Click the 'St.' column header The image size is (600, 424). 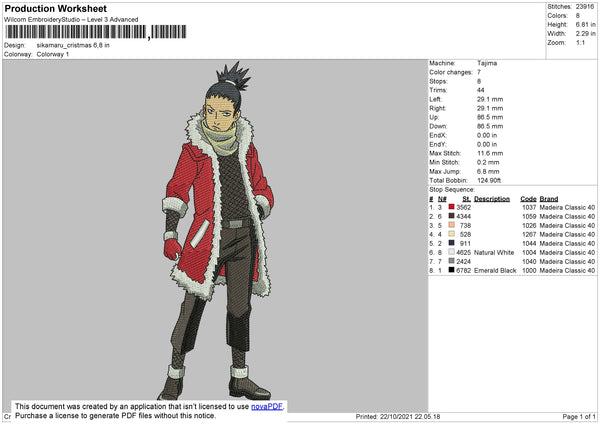[466, 199]
